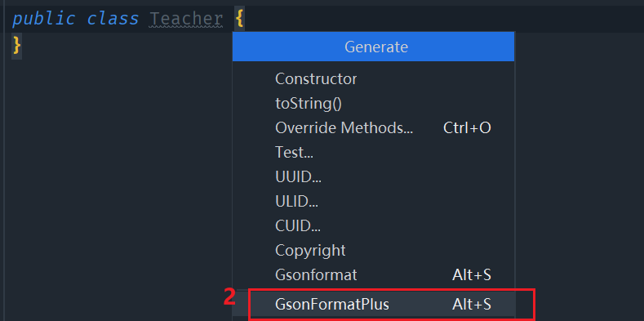Place cursor on the Teacher class name
644x321 pixels.
tap(186, 19)
